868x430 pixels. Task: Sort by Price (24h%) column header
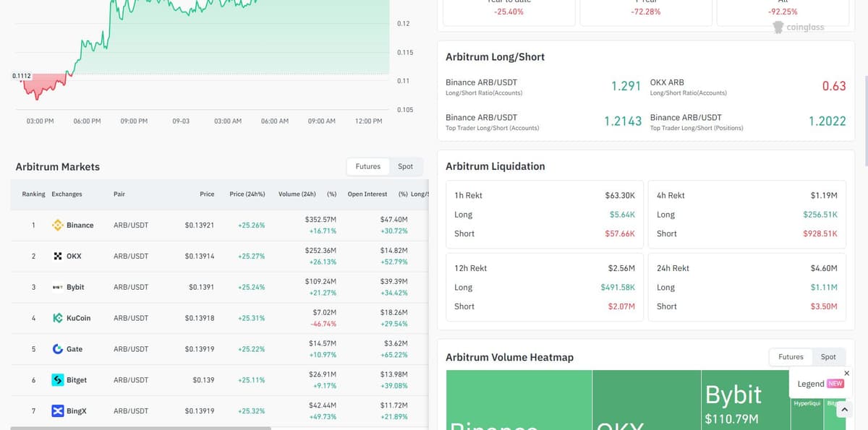point(247,194)
